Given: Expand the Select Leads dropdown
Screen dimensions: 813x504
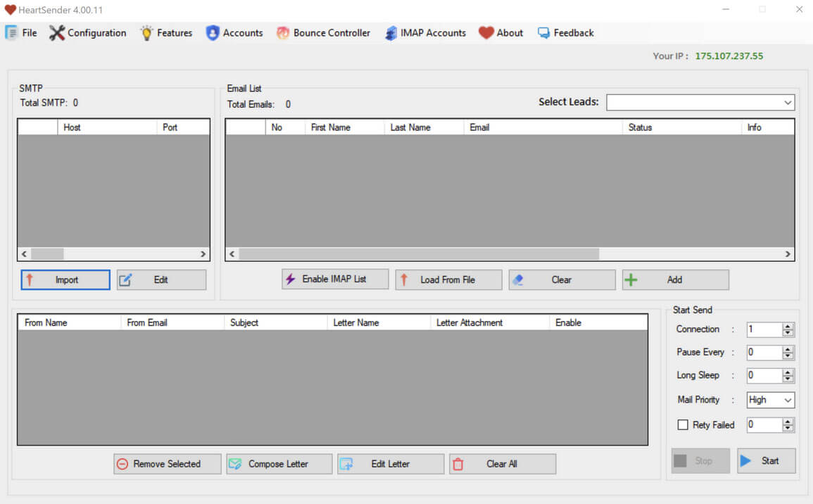Looking at the screenshot, I should coord(788,102).
